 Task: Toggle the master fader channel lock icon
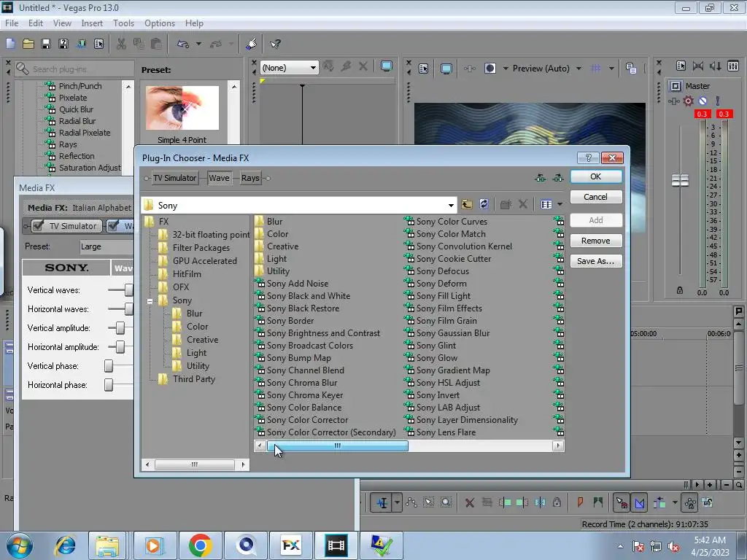(x=680, y=290)
